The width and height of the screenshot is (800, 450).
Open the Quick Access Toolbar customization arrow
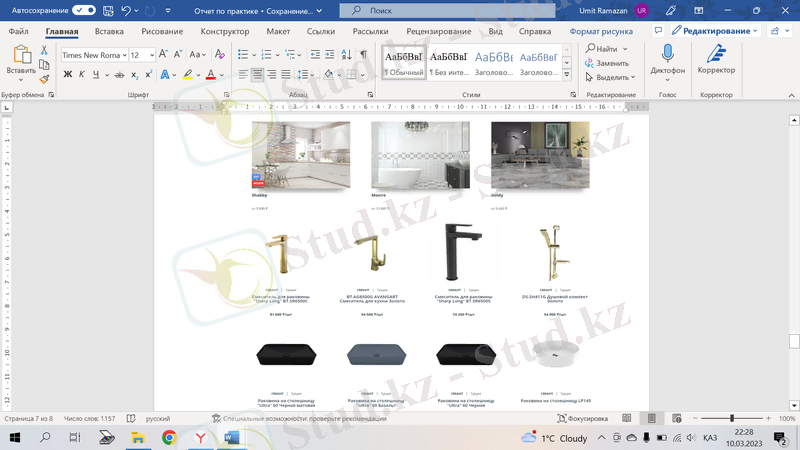168,10
